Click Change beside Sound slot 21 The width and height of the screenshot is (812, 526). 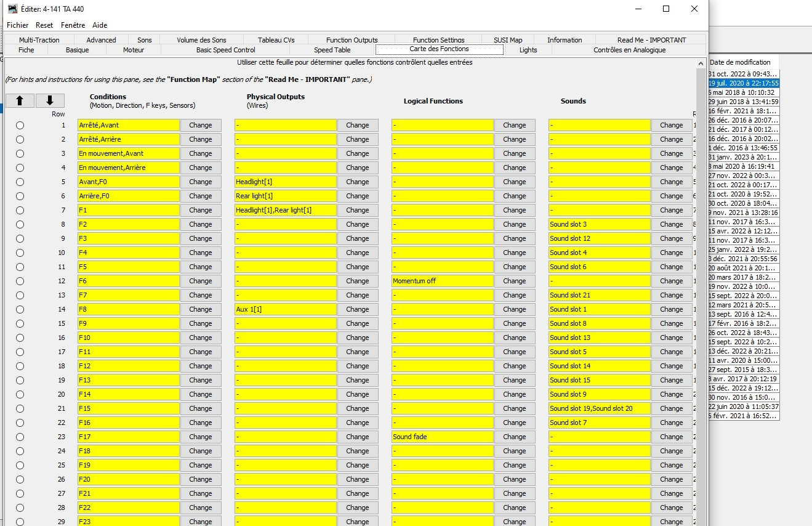point(671,295)
